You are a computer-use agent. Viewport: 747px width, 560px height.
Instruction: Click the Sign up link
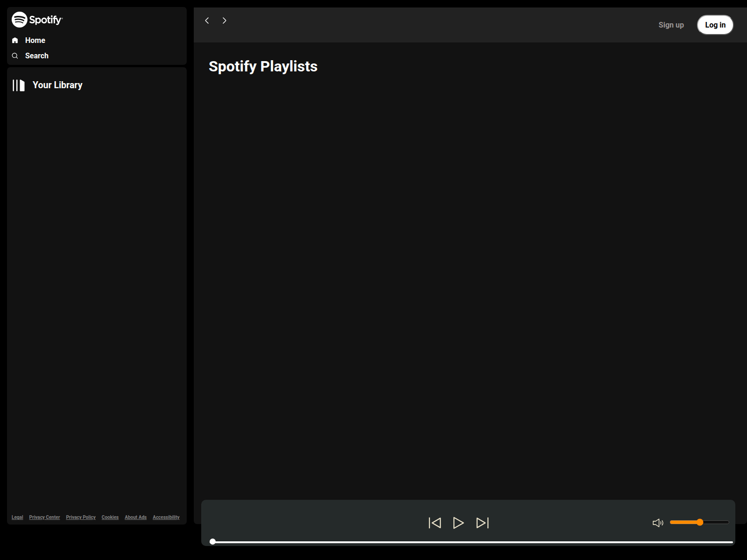coord(671,25)
